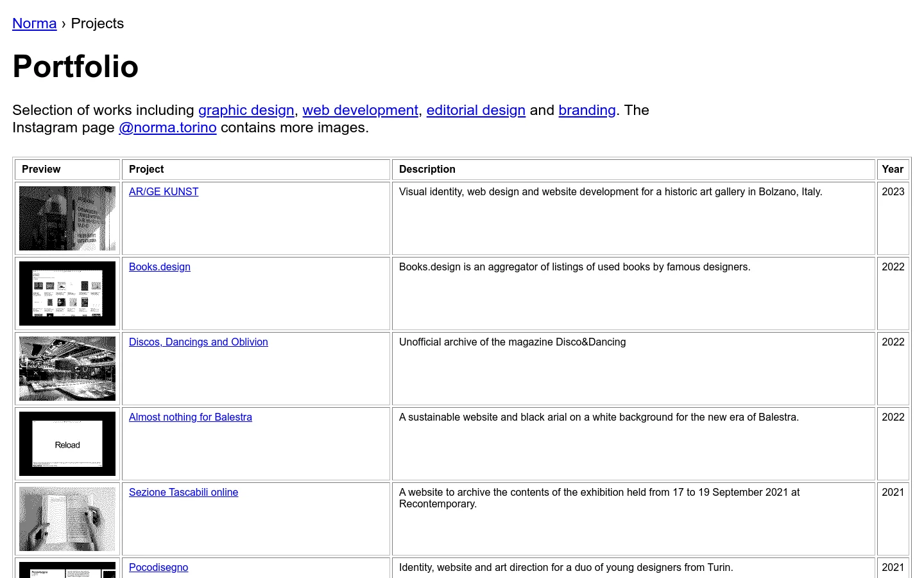Click the Project column header

coord(256,170)
